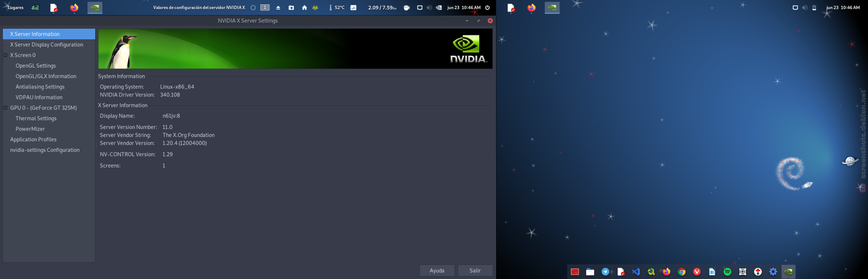This screenshot has width=868, height=279.
Task: Open the system monitor graph icon in the top panel
Action: pyautogui.click(x=353, y=7)
